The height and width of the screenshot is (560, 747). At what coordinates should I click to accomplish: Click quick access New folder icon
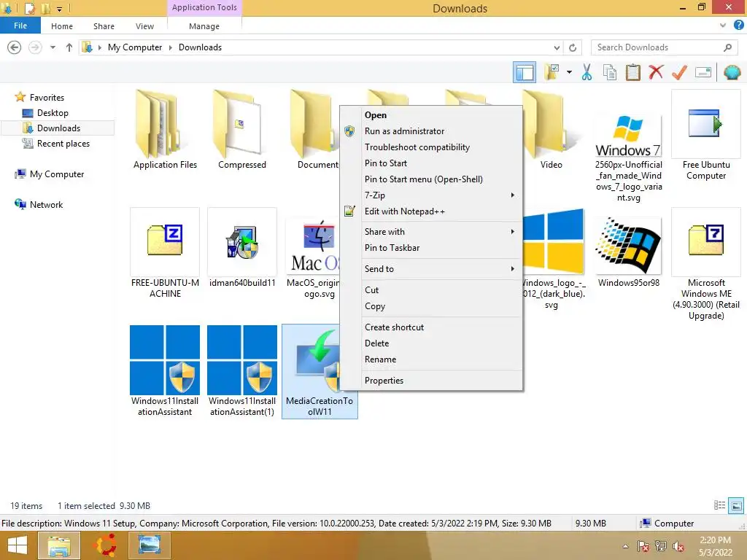coord(45,8)
